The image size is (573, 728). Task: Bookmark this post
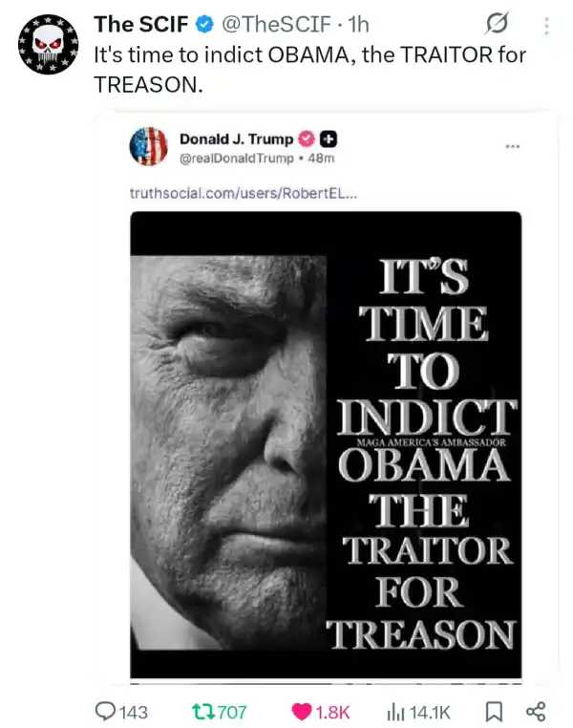(493, 712)
